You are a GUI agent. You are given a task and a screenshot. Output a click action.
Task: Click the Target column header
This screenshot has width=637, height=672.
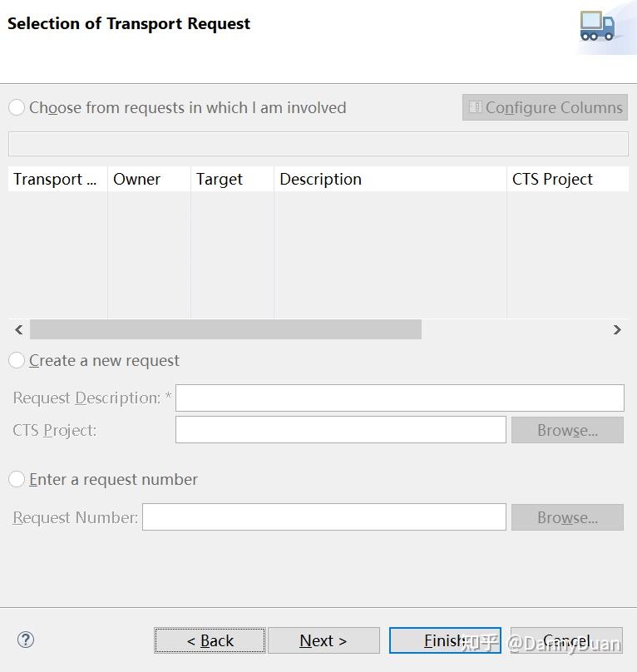coord(231,179)
